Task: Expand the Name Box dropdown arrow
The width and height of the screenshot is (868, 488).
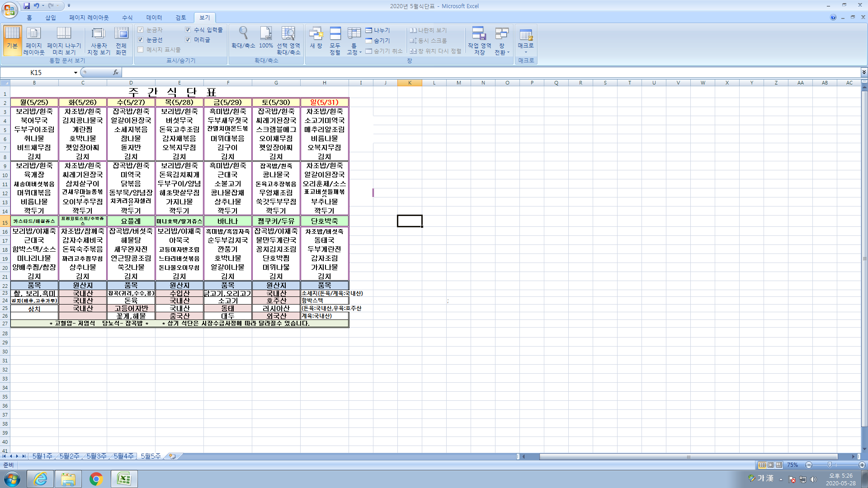Action: tap(75, 72)
